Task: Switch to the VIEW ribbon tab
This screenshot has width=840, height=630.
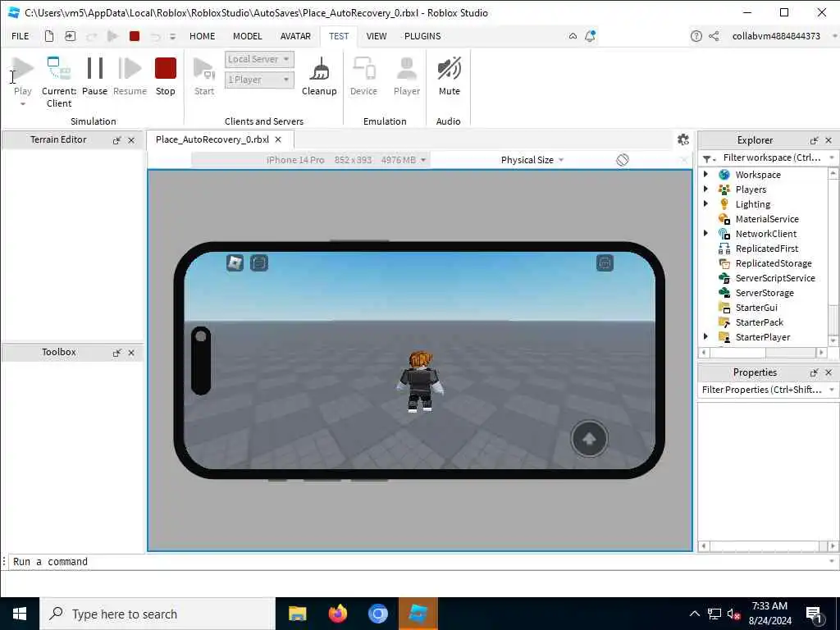Action: [376, 36]
